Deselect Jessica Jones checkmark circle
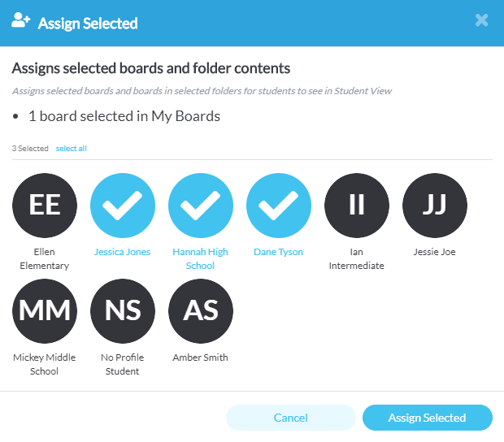 point(123,206)
